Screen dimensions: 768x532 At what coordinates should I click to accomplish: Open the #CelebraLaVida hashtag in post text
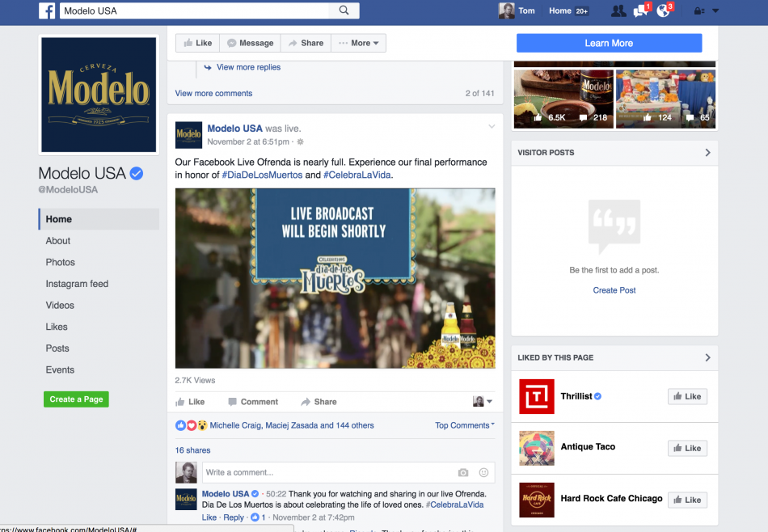click(x=357, y=175)
